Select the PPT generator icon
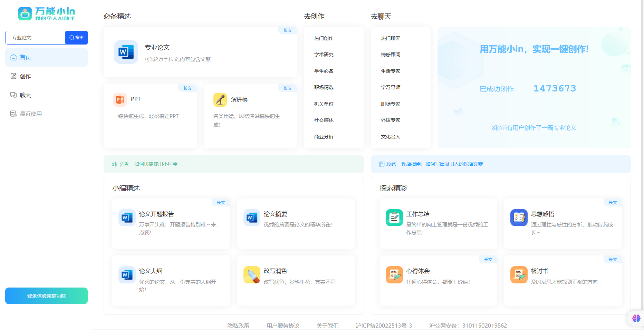 pyautogui.click(x=120, y=99)
